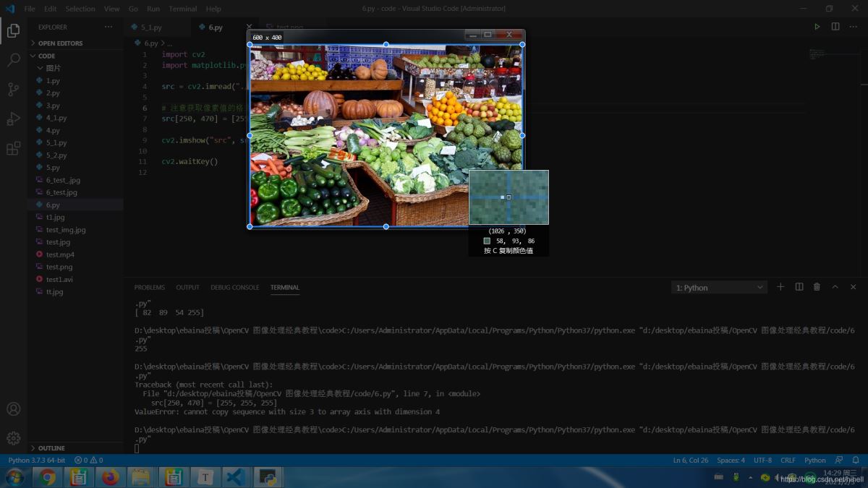Image resolution: width=868 pixels, height=488 pixels.
Task: Open test.mp4 in the file explorer
Action: pyautogui.click(x=60, y=254)
